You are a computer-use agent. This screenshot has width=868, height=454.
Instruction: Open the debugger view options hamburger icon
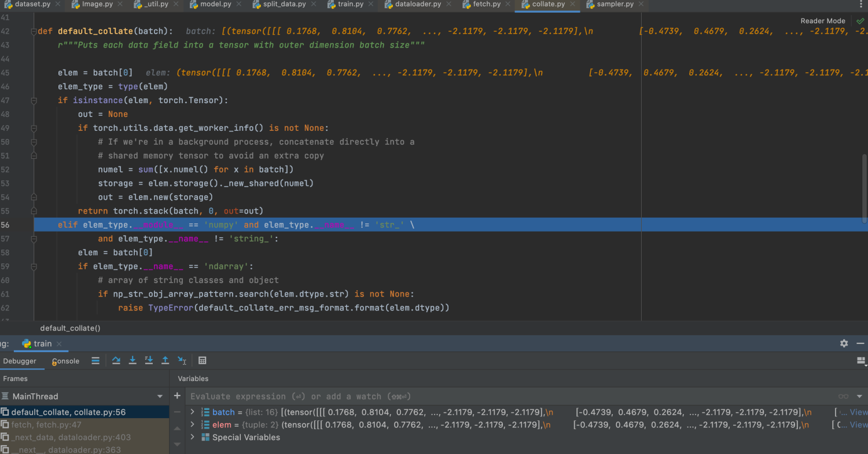pos(95,360)
